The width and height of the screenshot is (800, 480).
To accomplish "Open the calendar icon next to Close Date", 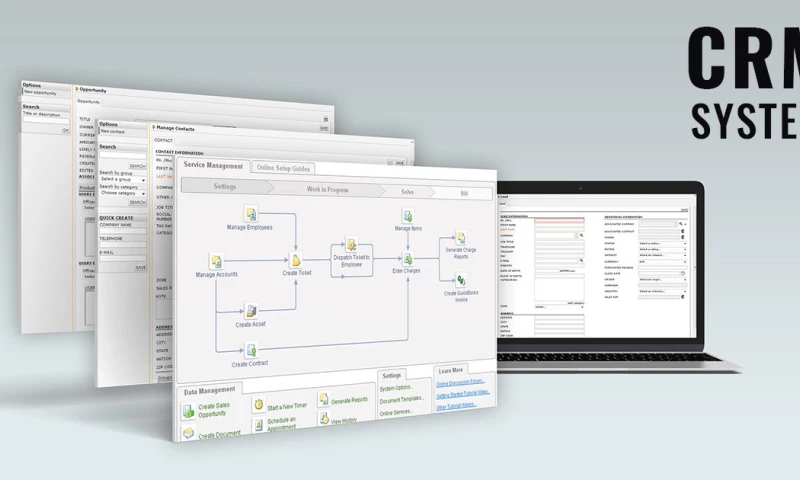I will click(x=683, y=273).
